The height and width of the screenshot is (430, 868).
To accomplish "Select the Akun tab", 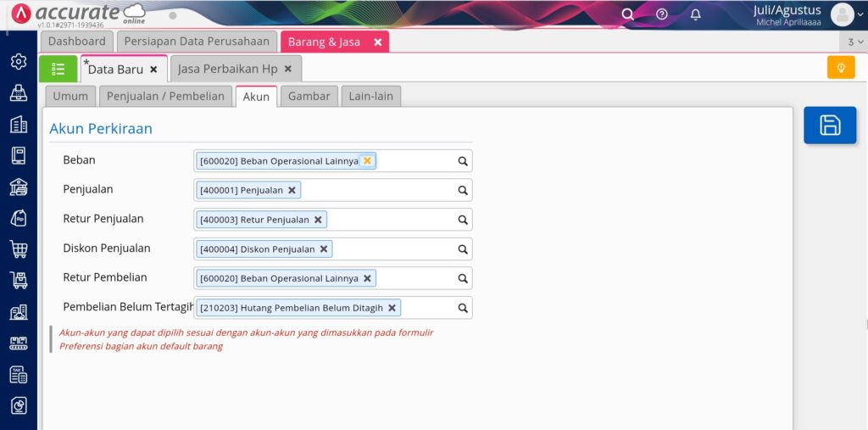I will coord(256,97).
